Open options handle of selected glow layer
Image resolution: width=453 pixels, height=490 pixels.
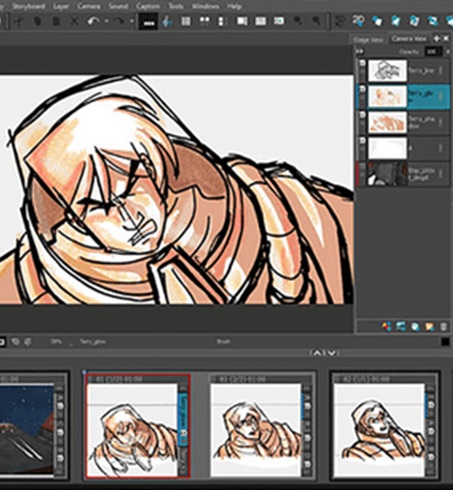coord(441,96)
